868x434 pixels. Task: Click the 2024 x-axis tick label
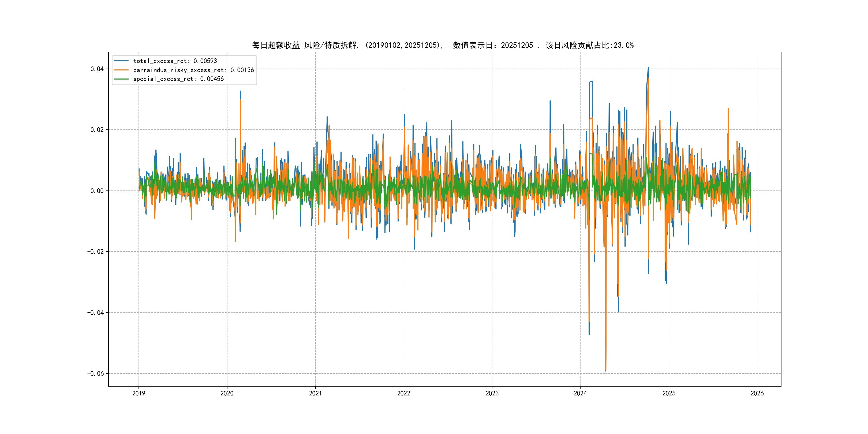(580, 393)
